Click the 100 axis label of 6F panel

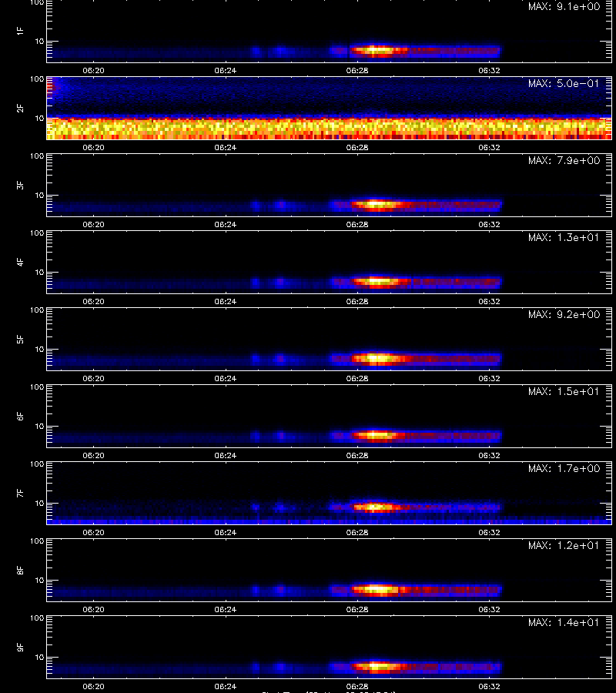coord(37,387)
